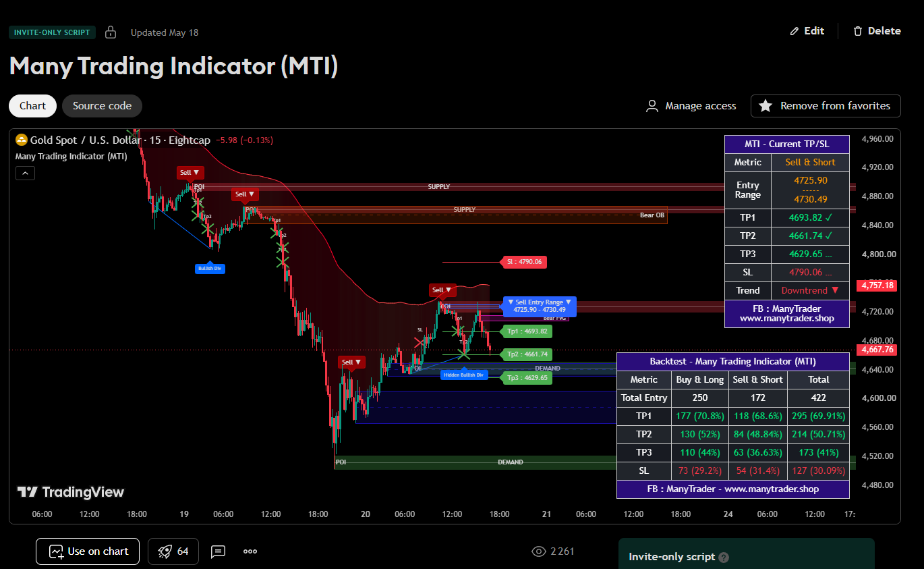Click the help icon next to Invite-only script
This screenshot has height=569, width=924.
pyautogui.click(x=724, y=558)
